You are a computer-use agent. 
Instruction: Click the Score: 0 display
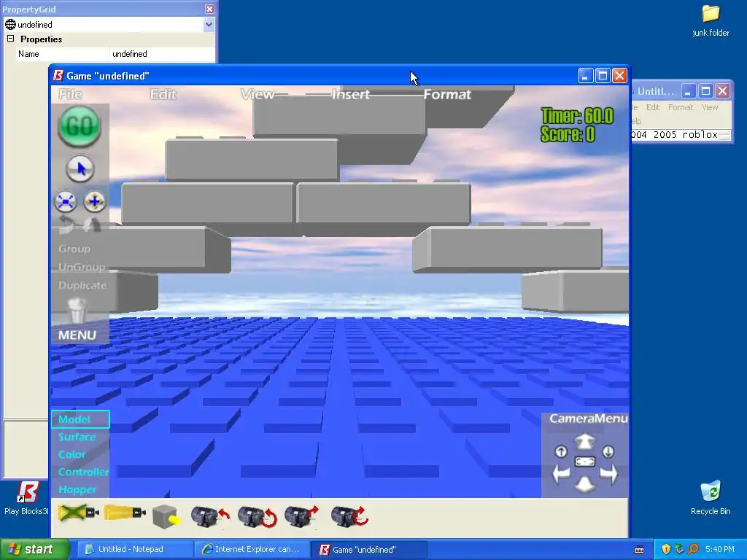[568, 134]
